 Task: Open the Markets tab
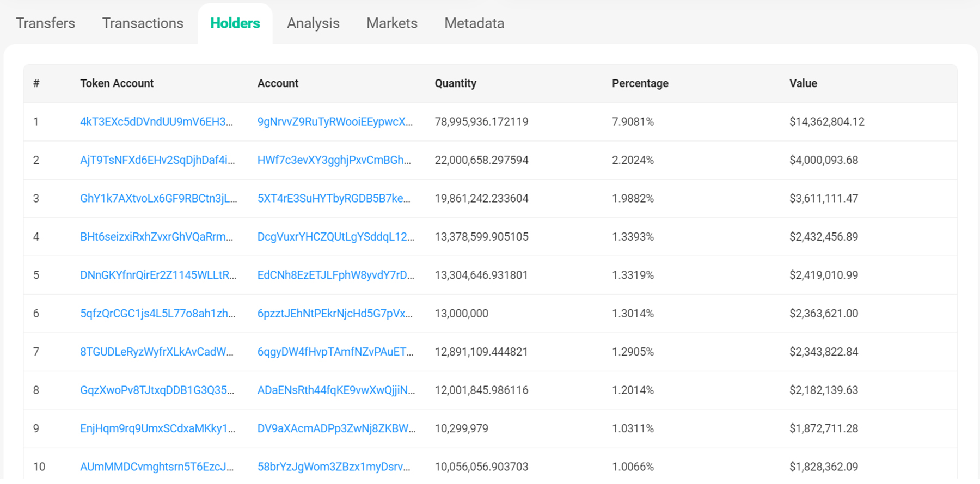point(391,23)
